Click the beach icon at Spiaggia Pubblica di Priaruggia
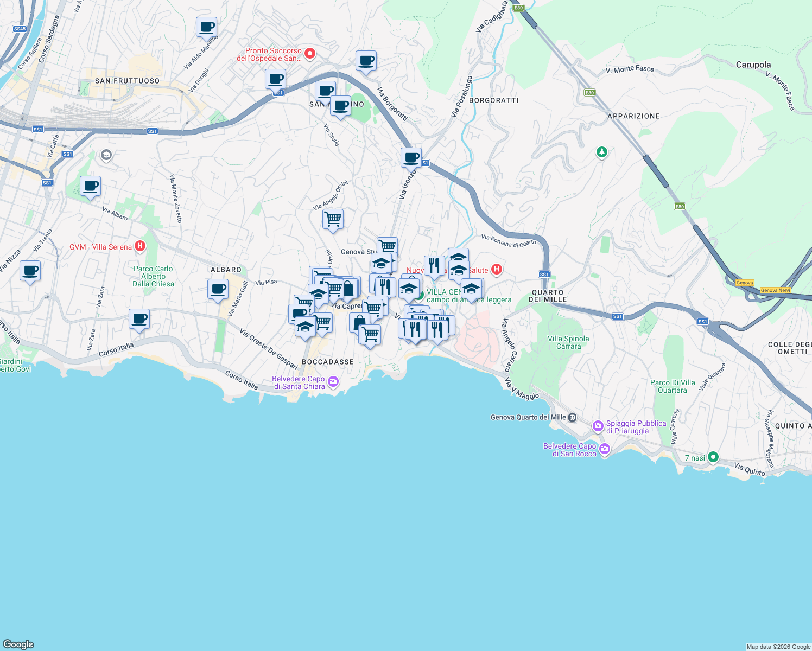 598,427
